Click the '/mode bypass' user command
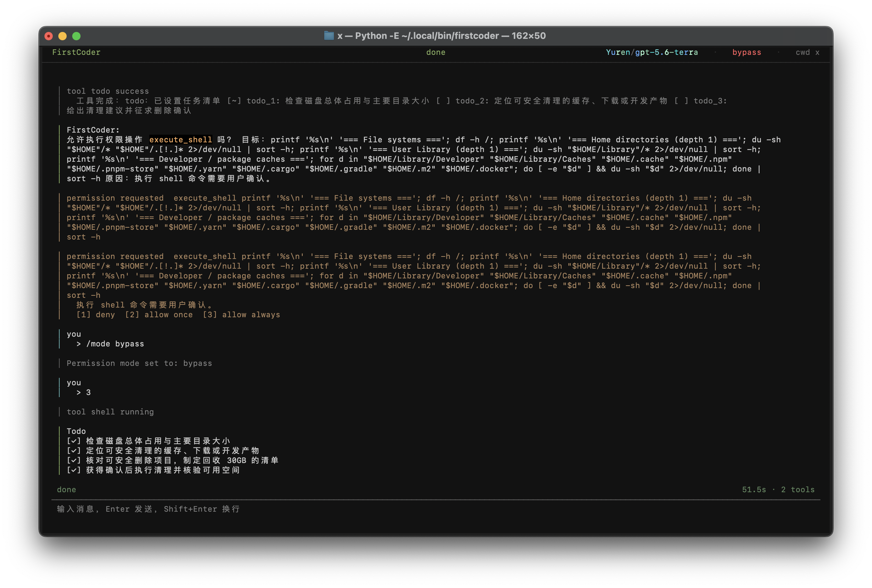Viewport: 872px width, 588px height. [x=115, y=344]
